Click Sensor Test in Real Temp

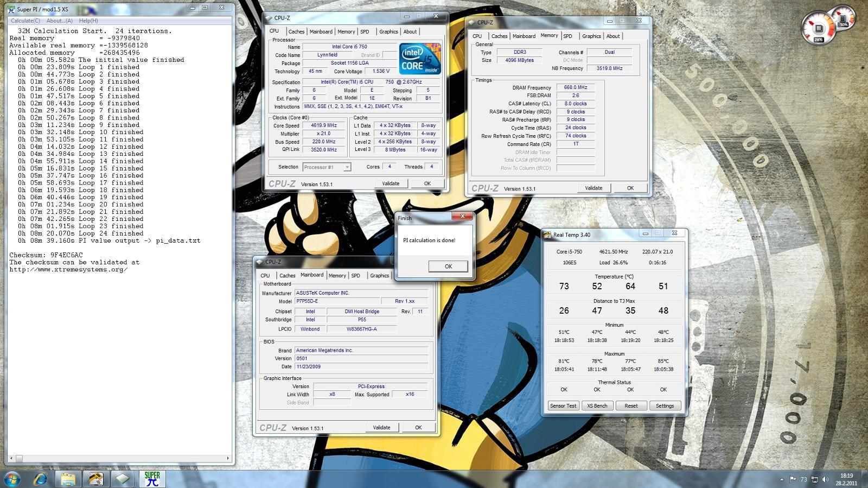563,405
